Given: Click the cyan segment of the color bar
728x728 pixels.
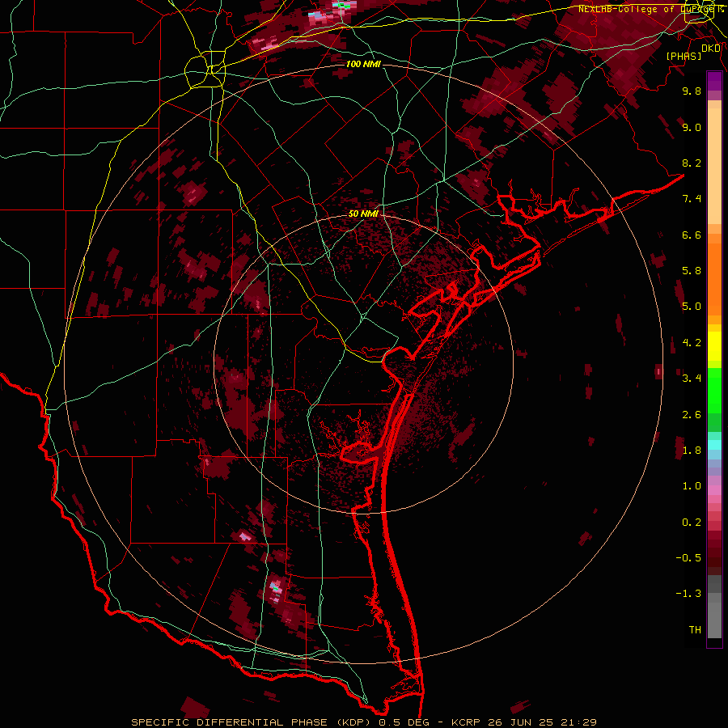Looking at the screenshot, I should [x=714, y=445].
